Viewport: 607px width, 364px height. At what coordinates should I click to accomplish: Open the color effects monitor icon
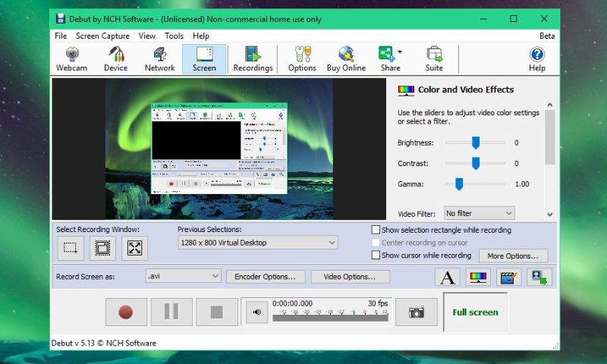tap(478, 277)
